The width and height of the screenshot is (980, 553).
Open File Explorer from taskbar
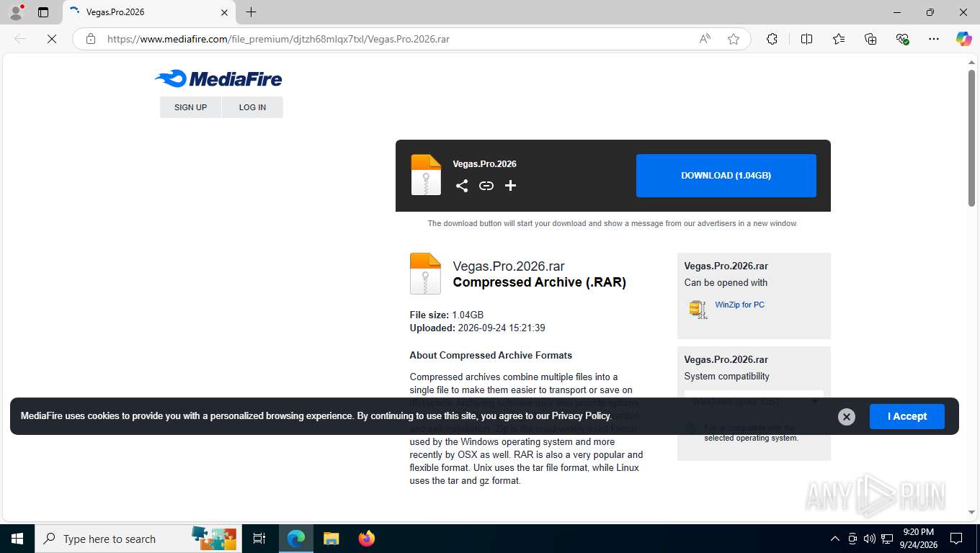(331, 539)
